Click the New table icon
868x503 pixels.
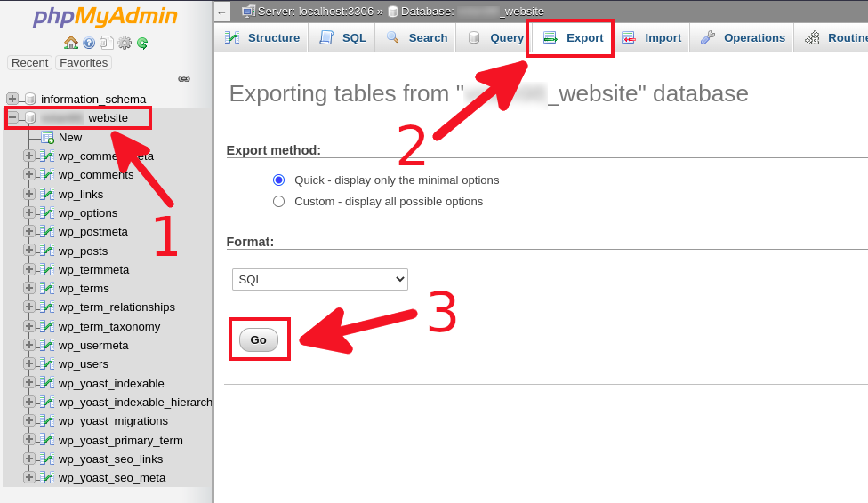tap(48, 137)
